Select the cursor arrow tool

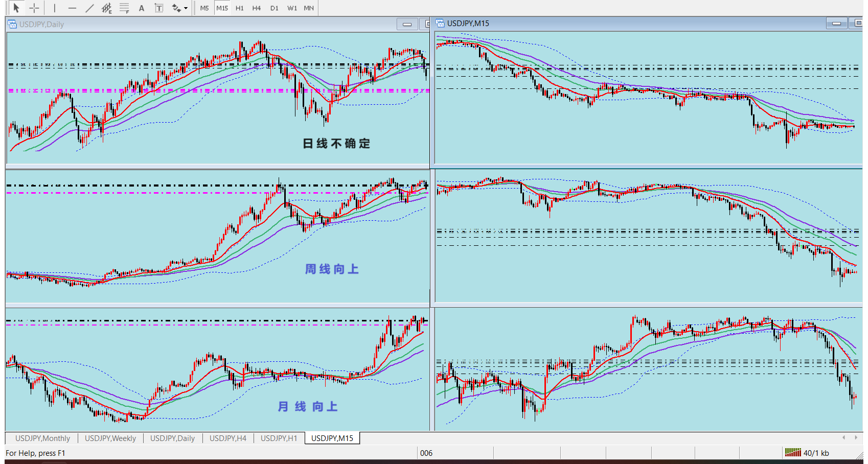tap(16, 8)
